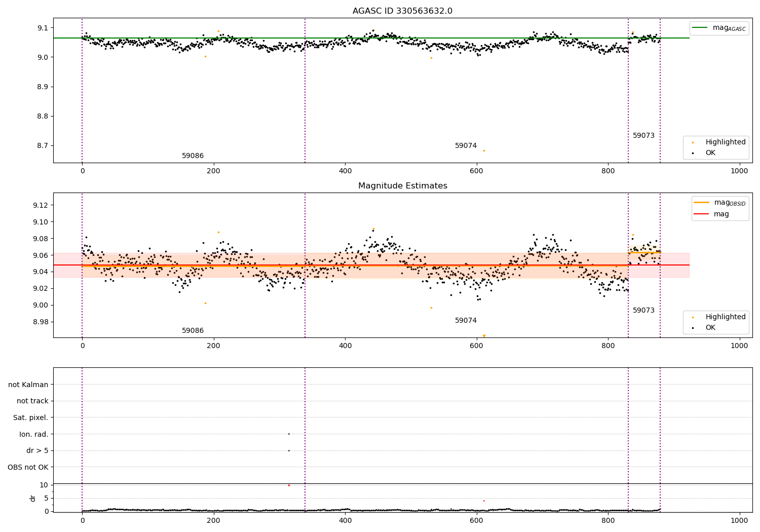Screen dimensions: 760x532
Task: Click the '9.00' y-axis tick label
Action: [x=41, y=305]
